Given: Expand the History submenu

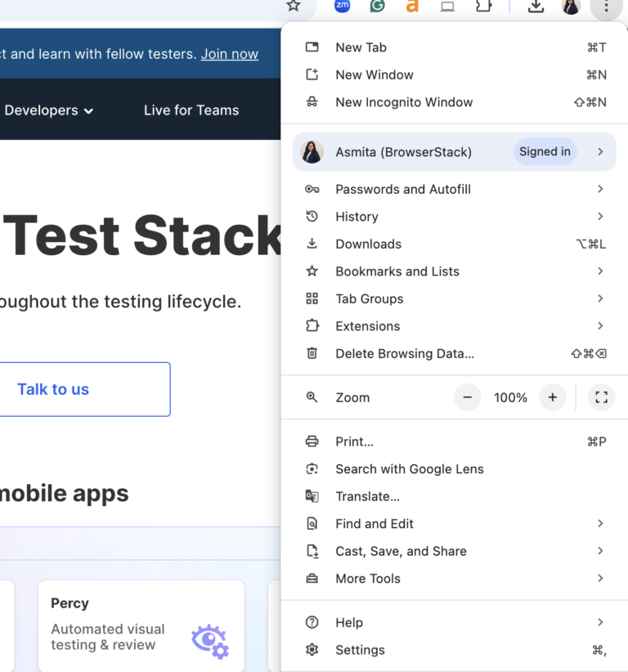Looking at the screenshot, I should pos(357,217).
